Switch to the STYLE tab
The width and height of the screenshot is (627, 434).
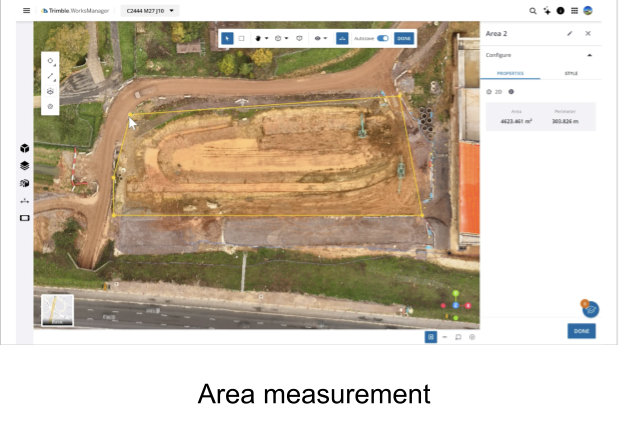pos(571,73)
